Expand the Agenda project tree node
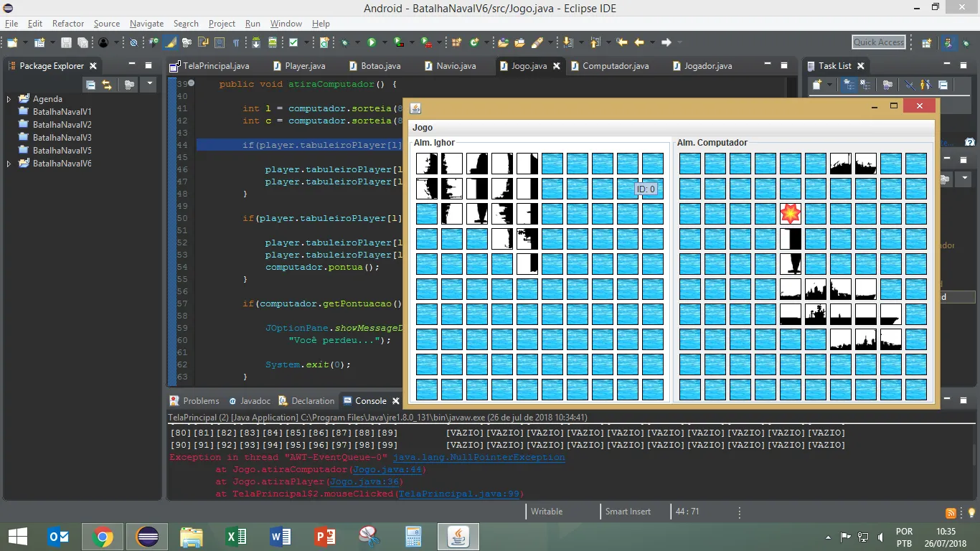Viewport: 980px width, 551px height. [x=9, y=99]
